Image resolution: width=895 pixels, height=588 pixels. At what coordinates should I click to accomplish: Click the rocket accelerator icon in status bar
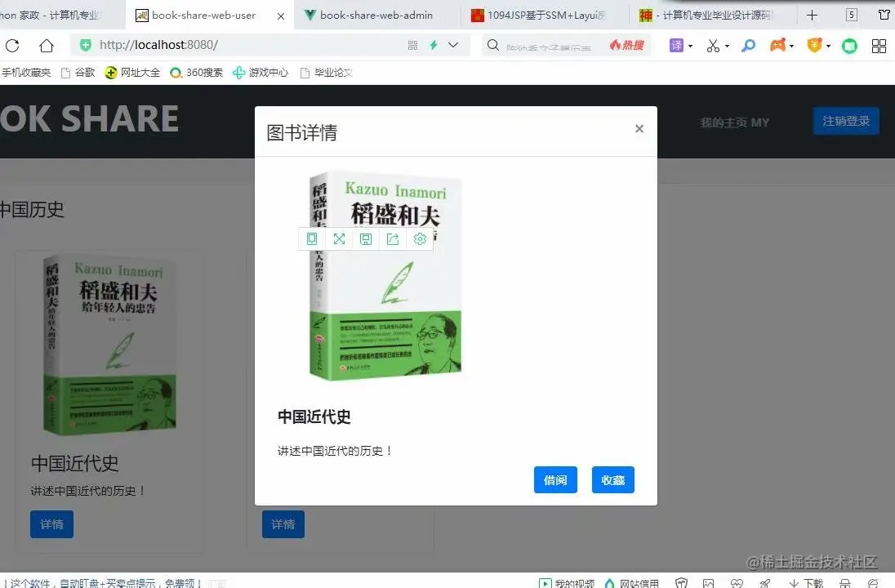tap(765, 583)
